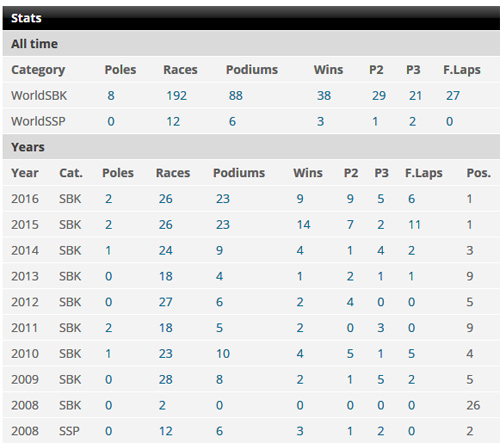Image resolution: width=500 pixels, height=443 pixels.
Task: Click the 2016 podiums value 23
Action: click(223, 199)
